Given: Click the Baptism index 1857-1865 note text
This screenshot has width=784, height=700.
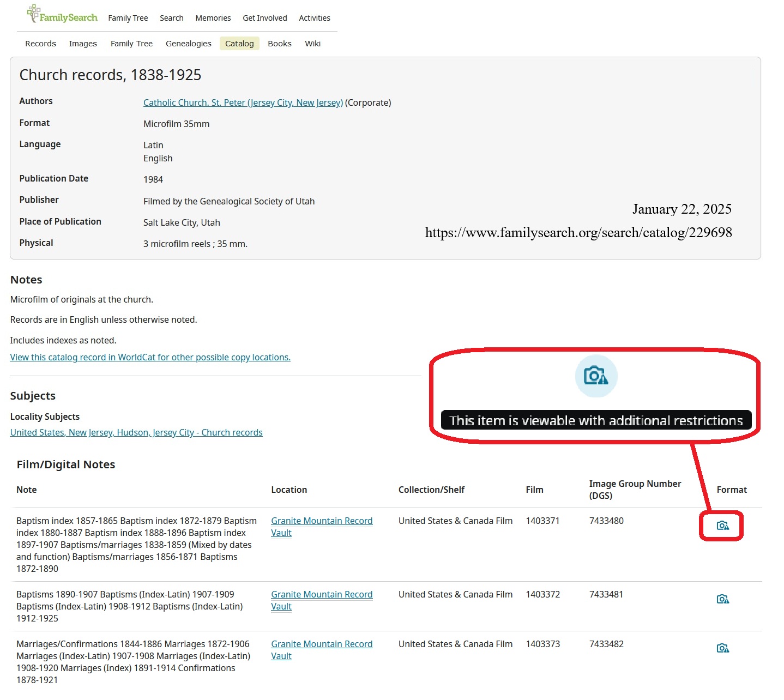Looking at the screenshot, I should pyautogui.click(x=136, y=545).
